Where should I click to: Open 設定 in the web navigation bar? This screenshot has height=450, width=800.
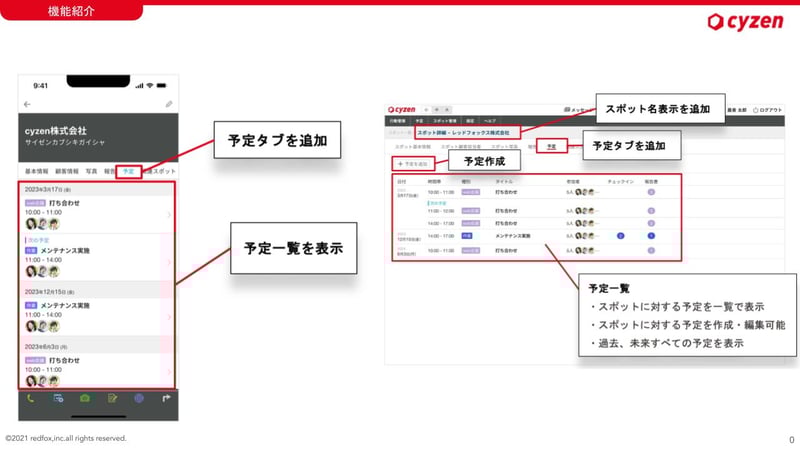click(470, 121)
